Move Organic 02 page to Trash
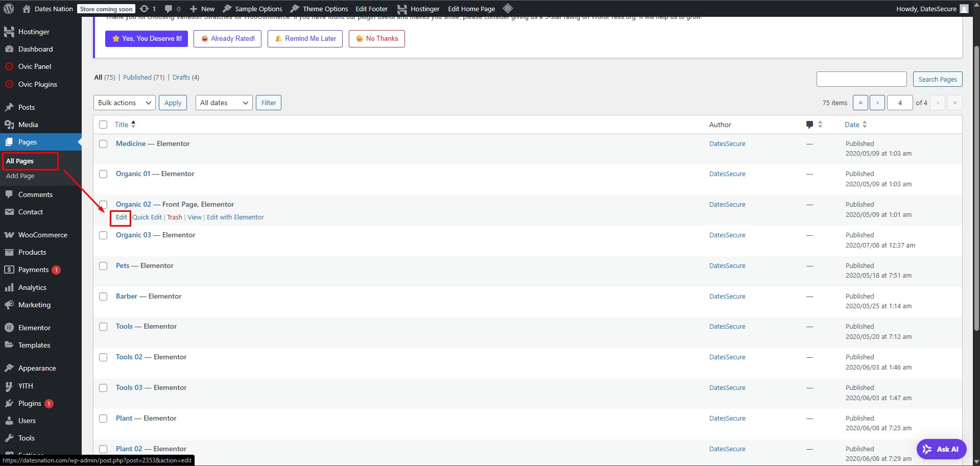The image size is (980, 466). pyautogui.click(x=175, y=217)
